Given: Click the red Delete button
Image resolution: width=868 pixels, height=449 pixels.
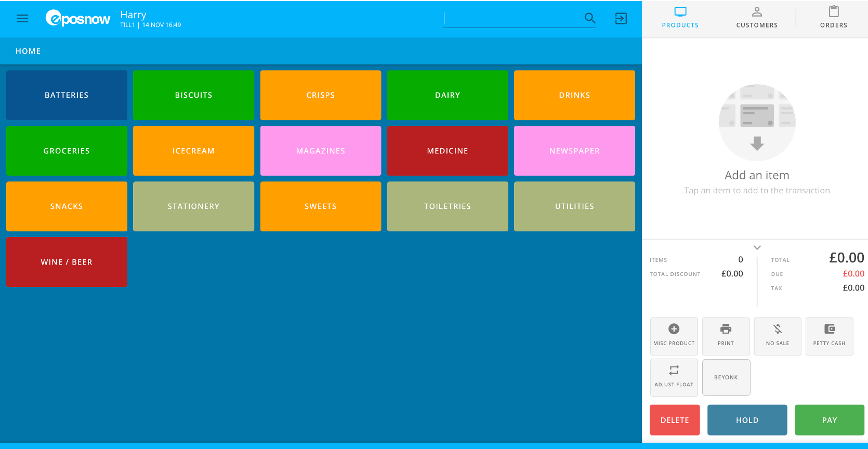Looking at the screenshot, I should [x=675, y=420].
